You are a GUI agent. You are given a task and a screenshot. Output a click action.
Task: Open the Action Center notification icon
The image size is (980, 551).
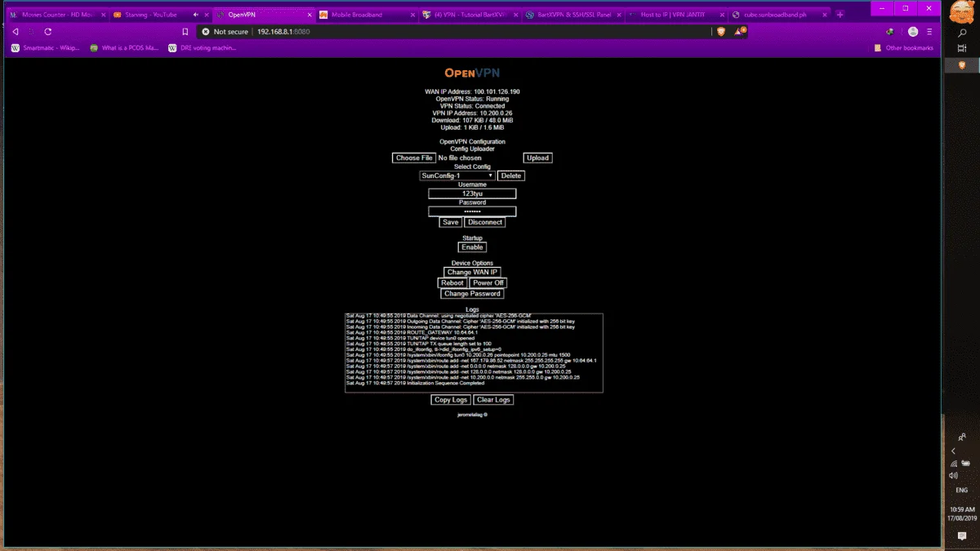coord(961,536)
